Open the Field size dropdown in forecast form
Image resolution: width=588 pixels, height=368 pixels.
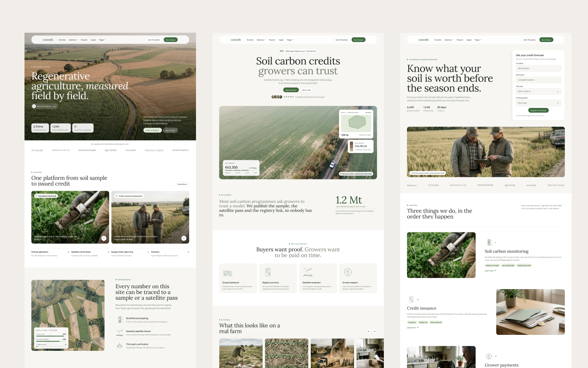coord(538,91)
